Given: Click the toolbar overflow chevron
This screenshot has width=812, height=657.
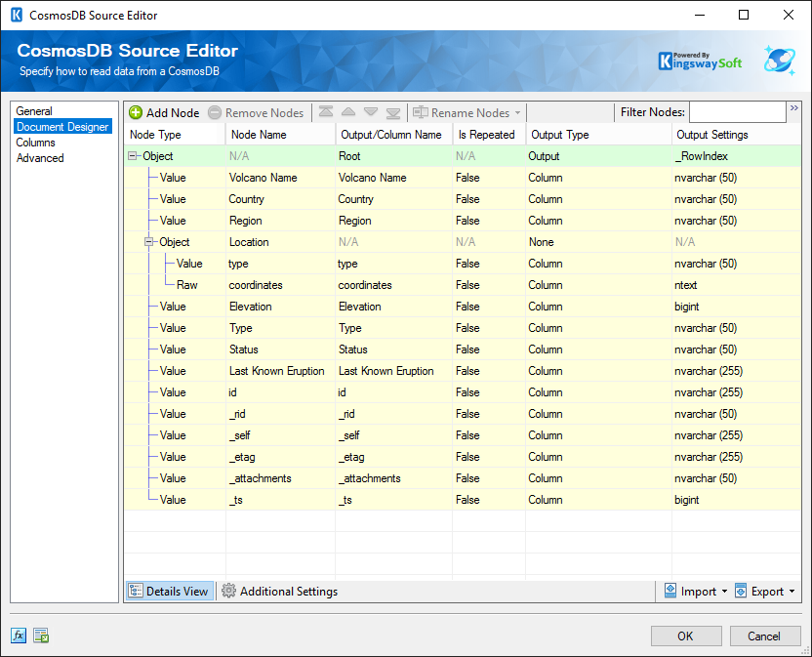Looking at the screenshot, I should [793, 107].
